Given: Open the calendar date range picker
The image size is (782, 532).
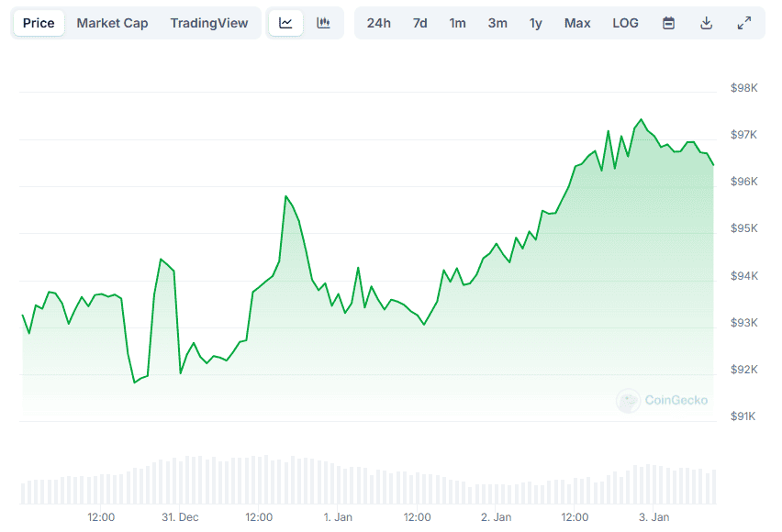Looking at the screenshot, I should [668, 23].
